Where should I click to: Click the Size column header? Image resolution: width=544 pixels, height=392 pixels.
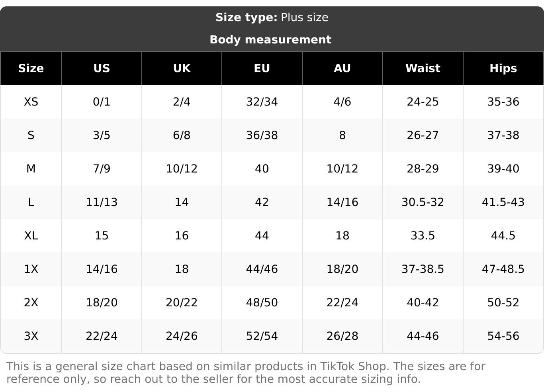pos(31,68)
